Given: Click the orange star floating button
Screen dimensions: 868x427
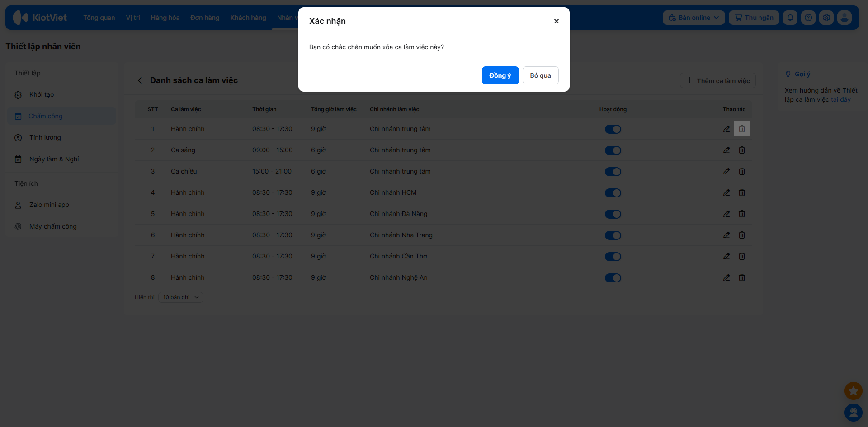Looking at the screenshot, I should pos(854,391).
